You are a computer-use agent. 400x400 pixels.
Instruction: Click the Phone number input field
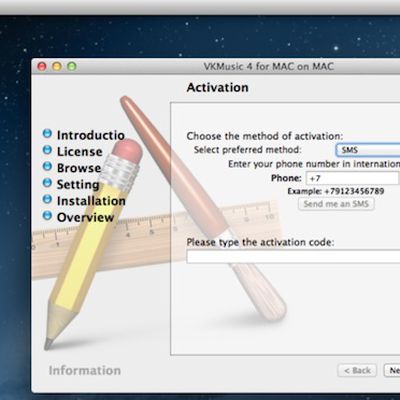pos(353,178)
